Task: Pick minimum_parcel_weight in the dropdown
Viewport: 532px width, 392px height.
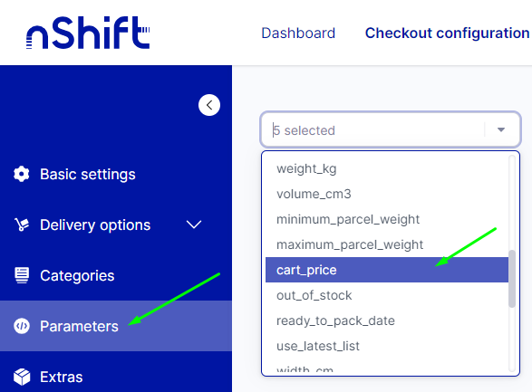Action: point(387,219)
